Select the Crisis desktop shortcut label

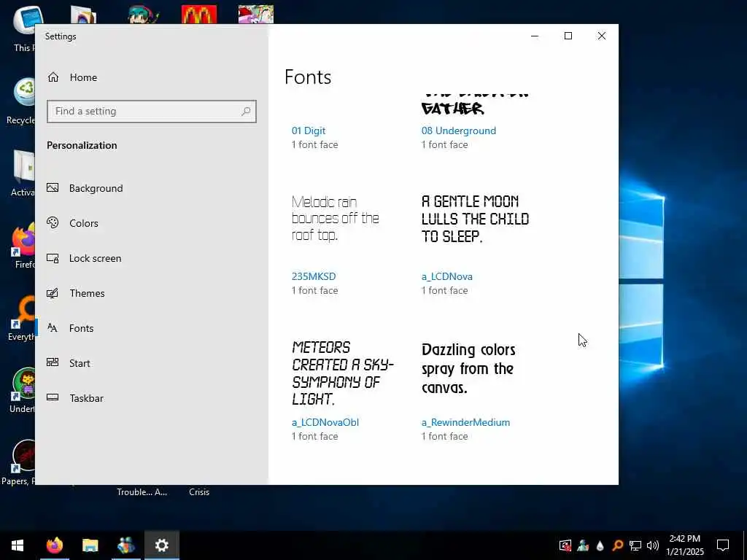[199, 492]
